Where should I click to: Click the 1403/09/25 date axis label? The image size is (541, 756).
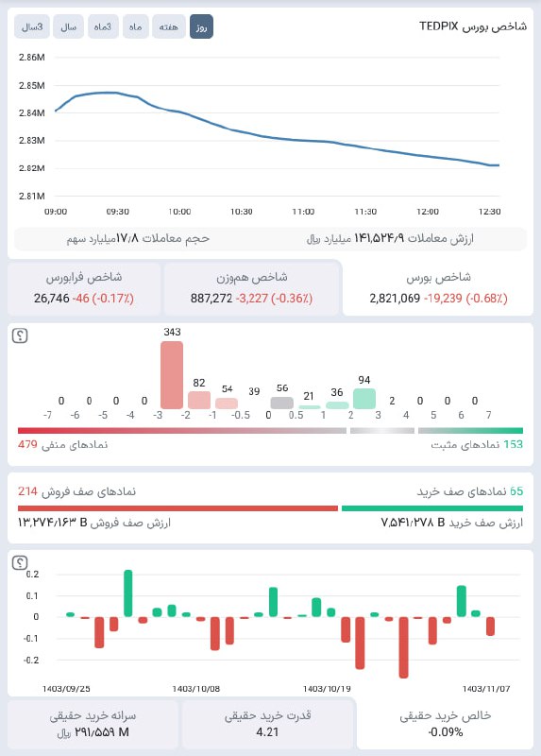66,689
